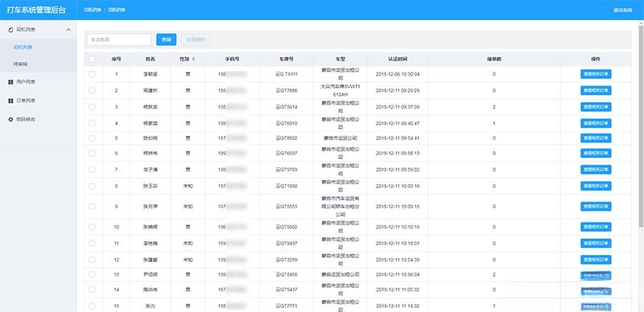
Task: Click the gear icon next to 密码修改
Action: pos(10,120)
